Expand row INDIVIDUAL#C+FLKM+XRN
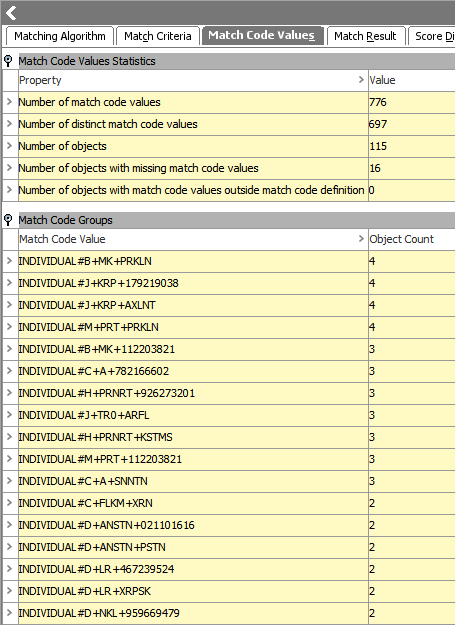Screen dimensions: 455x625 [x=10, y=503]
